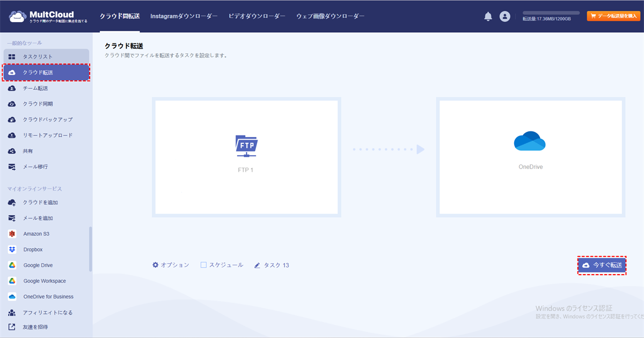This screenshot has width=644, height=338.
Task: Click the invite friends icon
Action: coord(12,327)
